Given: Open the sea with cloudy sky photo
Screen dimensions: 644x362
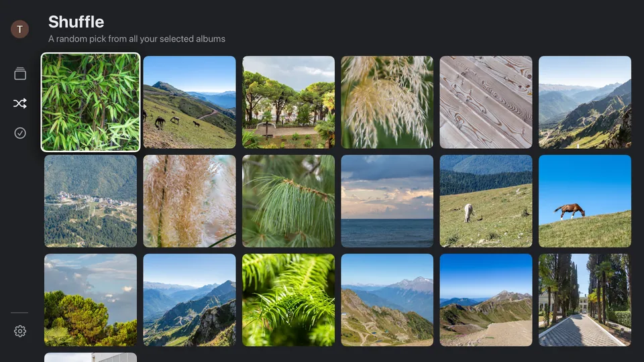Looking at the screenshot, I should point(387,201).
